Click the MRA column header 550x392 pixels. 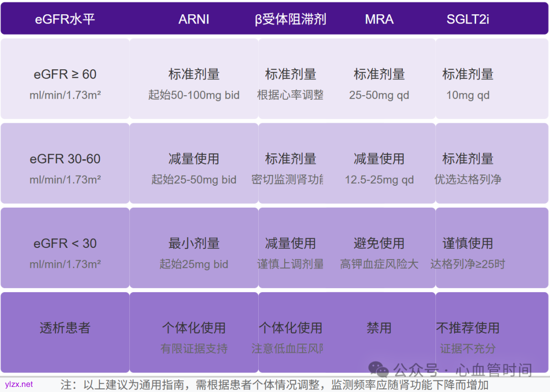379,19
